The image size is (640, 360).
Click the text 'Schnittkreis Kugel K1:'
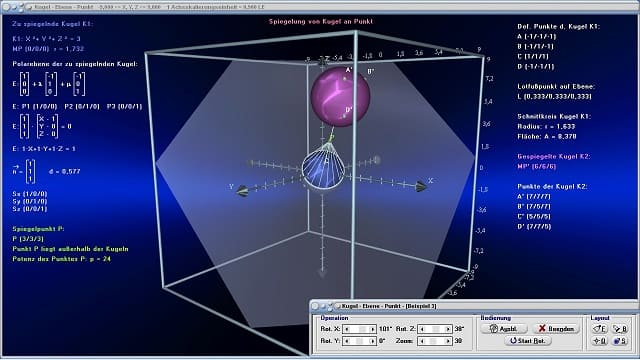point(554,117)
